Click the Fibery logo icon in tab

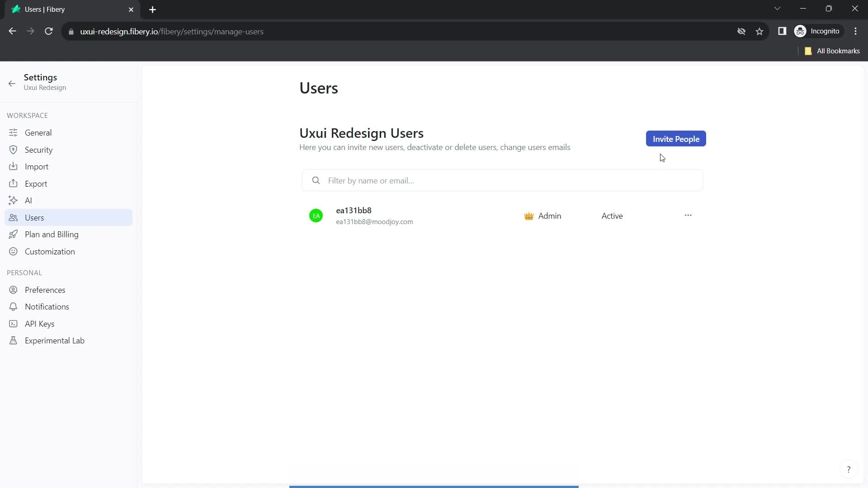(x=15, y=9)
